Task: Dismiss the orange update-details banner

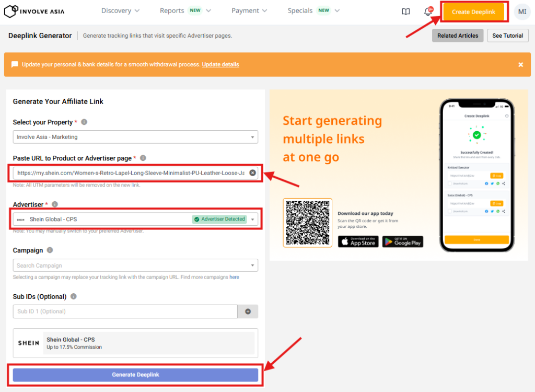Action: click(520, 64)
